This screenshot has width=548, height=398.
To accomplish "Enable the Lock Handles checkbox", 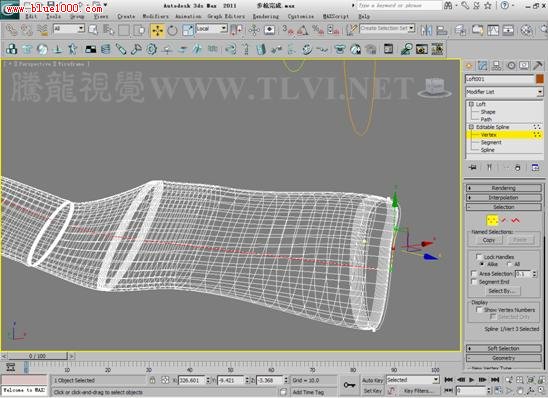I will [x=479, y=257].
